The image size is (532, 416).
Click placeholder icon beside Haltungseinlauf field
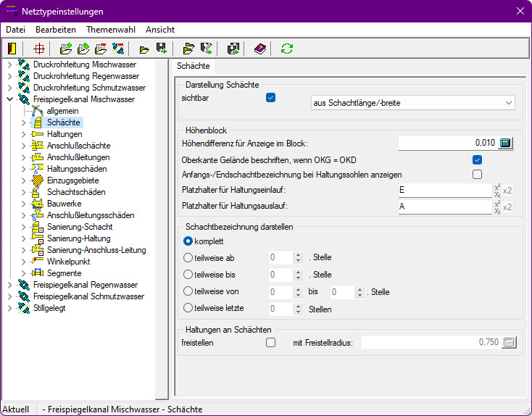498,190
